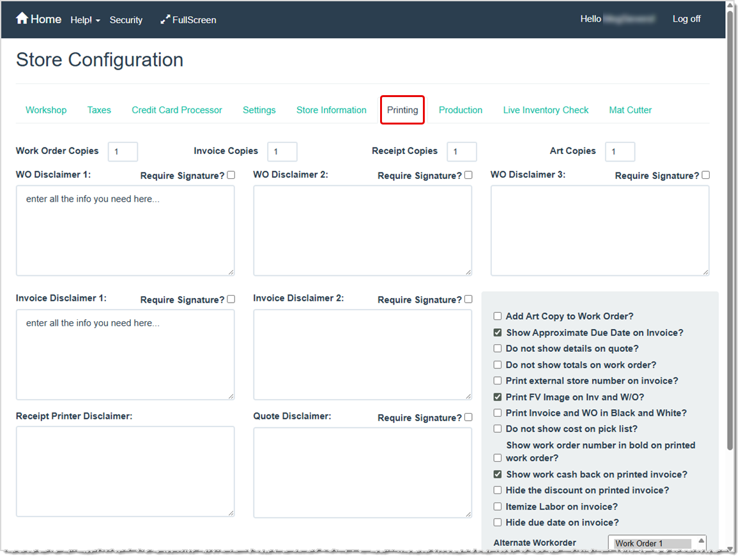Click inside the Invoice Copies field
The height and width of the screenshot is (560, 741).
pyautogui.click(x=282, y=151)
